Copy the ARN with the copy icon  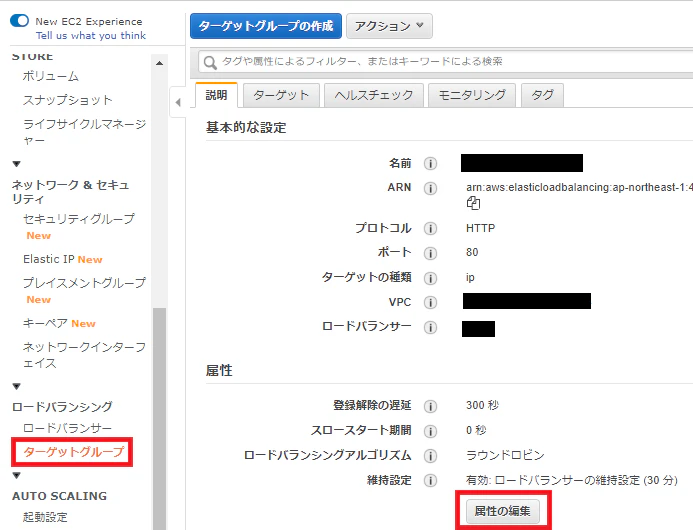pos(473,203)
